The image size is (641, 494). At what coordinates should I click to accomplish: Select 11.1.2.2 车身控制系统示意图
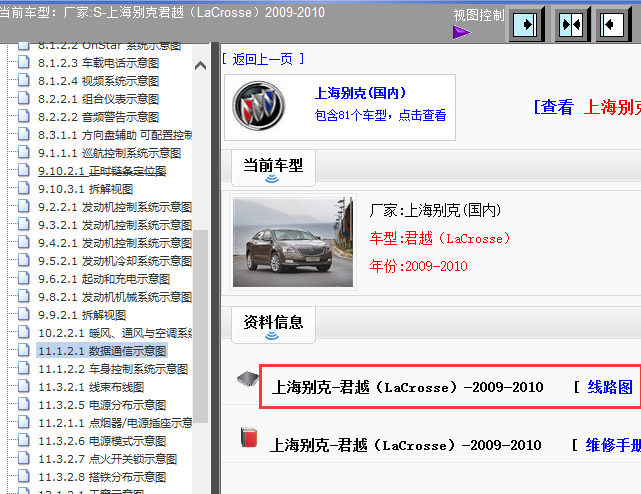pos(113,369)
